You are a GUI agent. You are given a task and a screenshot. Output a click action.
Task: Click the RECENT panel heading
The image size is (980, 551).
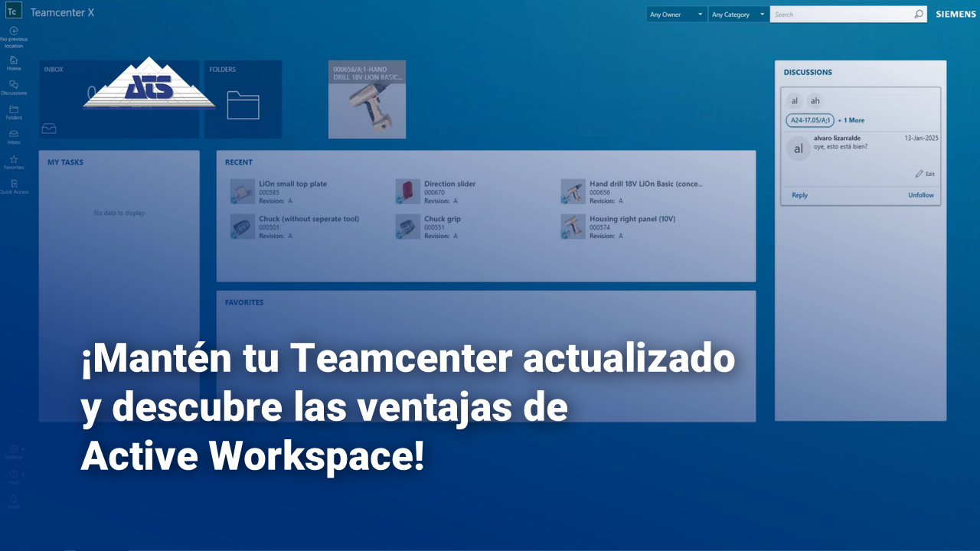click(239, 162)
